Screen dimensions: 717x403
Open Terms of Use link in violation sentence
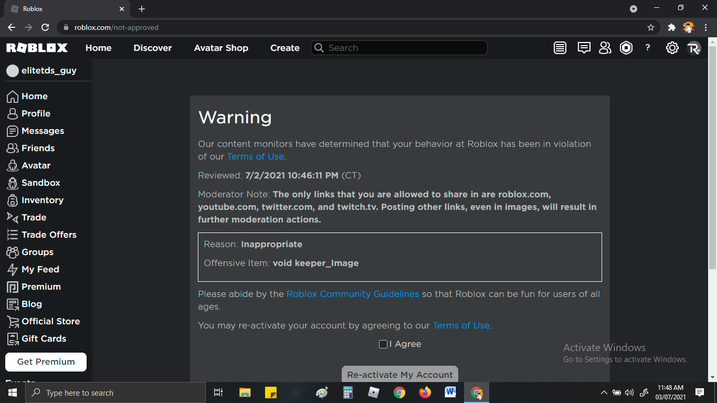tap(255, 156)
